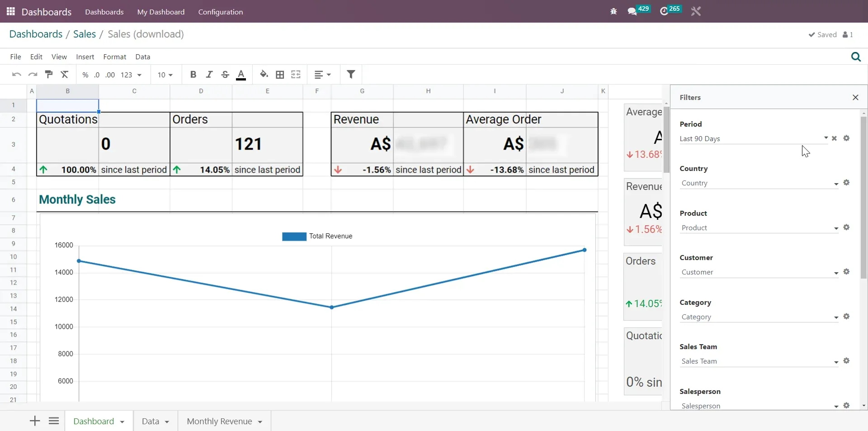Switch to the Data sheet tab
The image size is (868, 431).
click(x=151, y=421)
